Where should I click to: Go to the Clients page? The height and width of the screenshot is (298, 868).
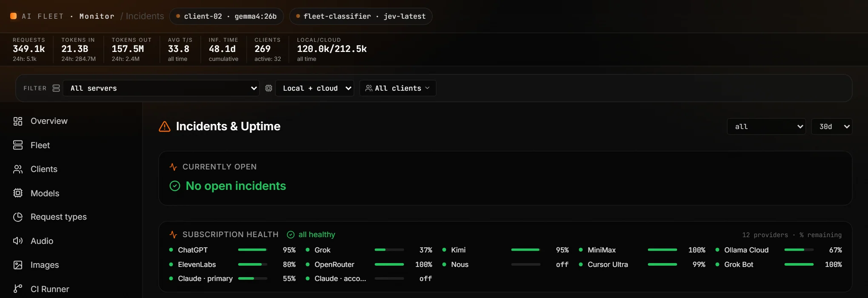pos(44,169)
